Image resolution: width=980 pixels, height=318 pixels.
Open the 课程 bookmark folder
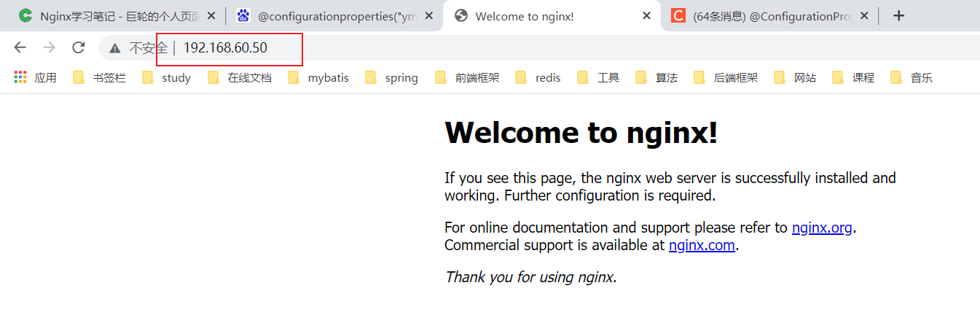point(853,77)
